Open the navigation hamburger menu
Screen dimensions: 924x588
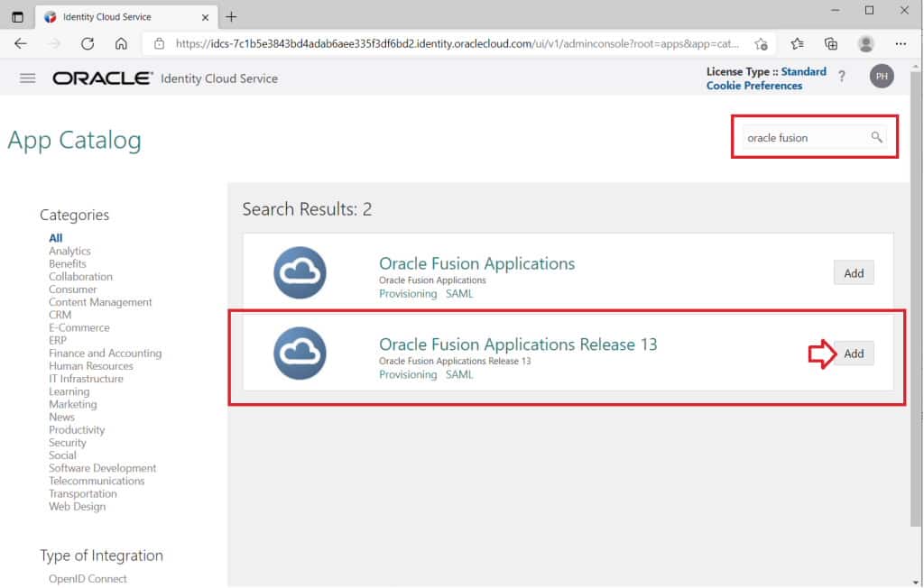(x=27, y=77)
